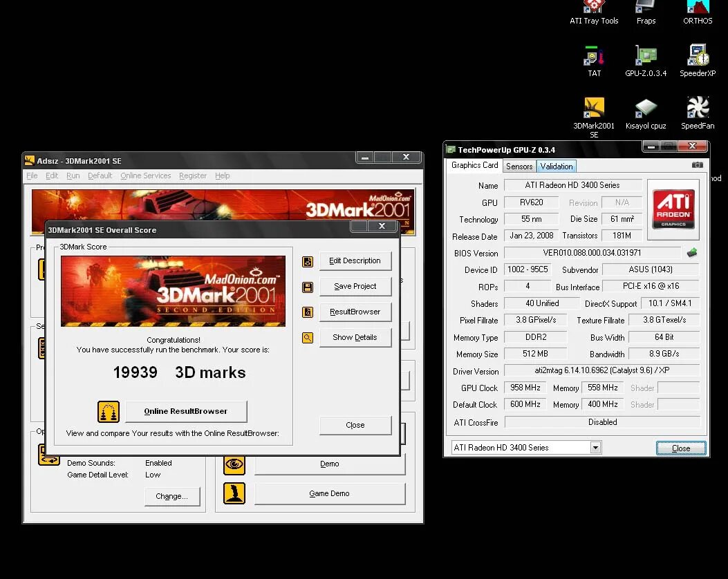Screen dimensions: 728x579
Task: Click the Edit Description button
Action: 355,260
